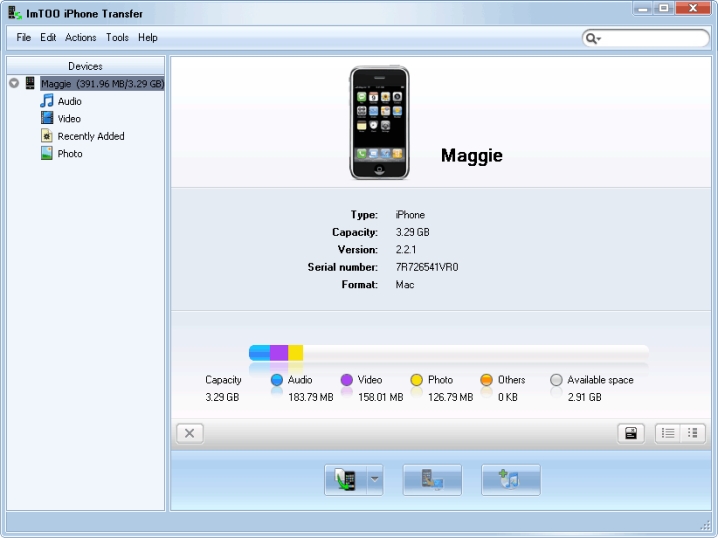
Task: Select the Audio library item
Action: point(69,101)
